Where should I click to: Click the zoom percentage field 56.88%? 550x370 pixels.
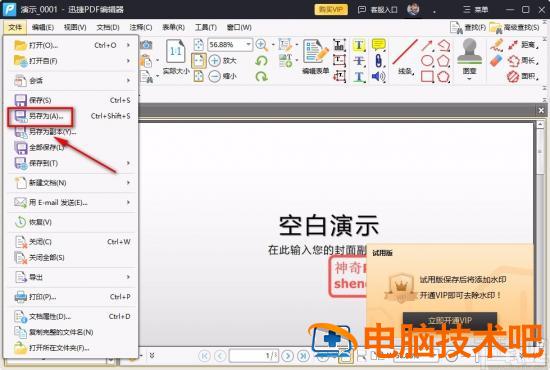(226, 45)
